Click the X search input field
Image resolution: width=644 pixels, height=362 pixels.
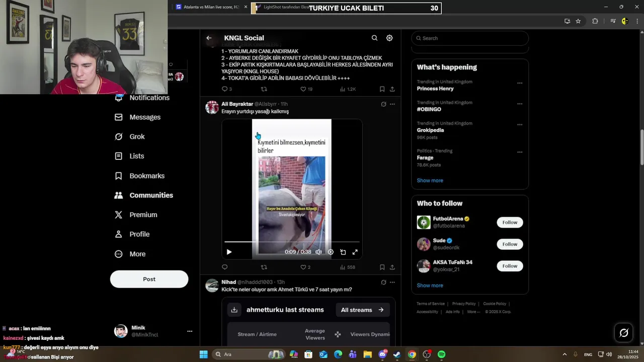coord(470,38)
